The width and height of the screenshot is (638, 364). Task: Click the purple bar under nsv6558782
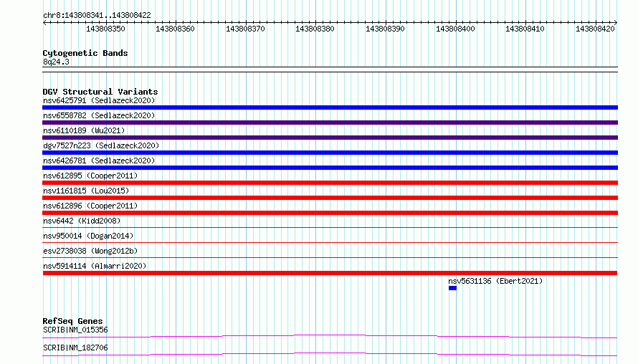(330, 123)
